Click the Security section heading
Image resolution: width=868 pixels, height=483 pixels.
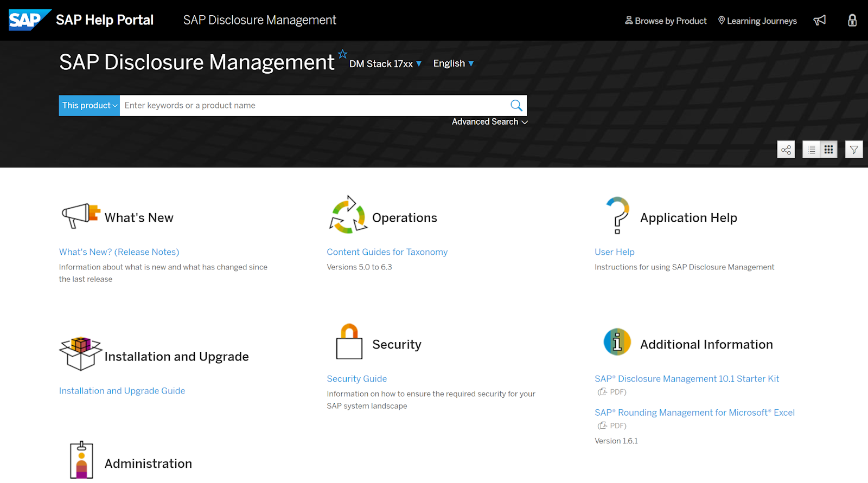(397, 345)
